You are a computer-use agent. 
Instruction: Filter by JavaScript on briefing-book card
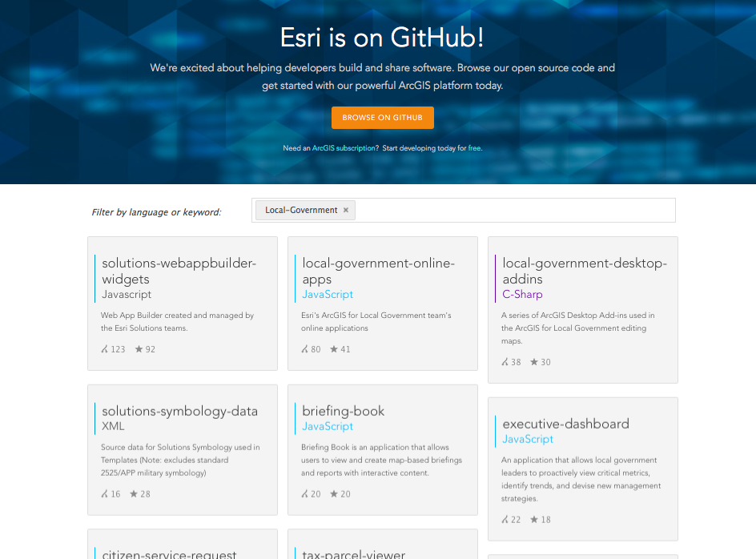click(x=328, y=426)
